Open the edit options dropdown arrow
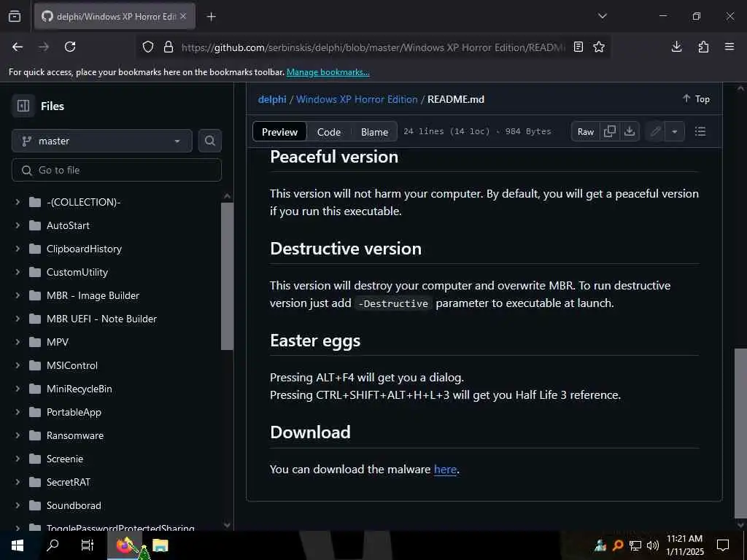747x560 pixels. click(x=675, y=131)
